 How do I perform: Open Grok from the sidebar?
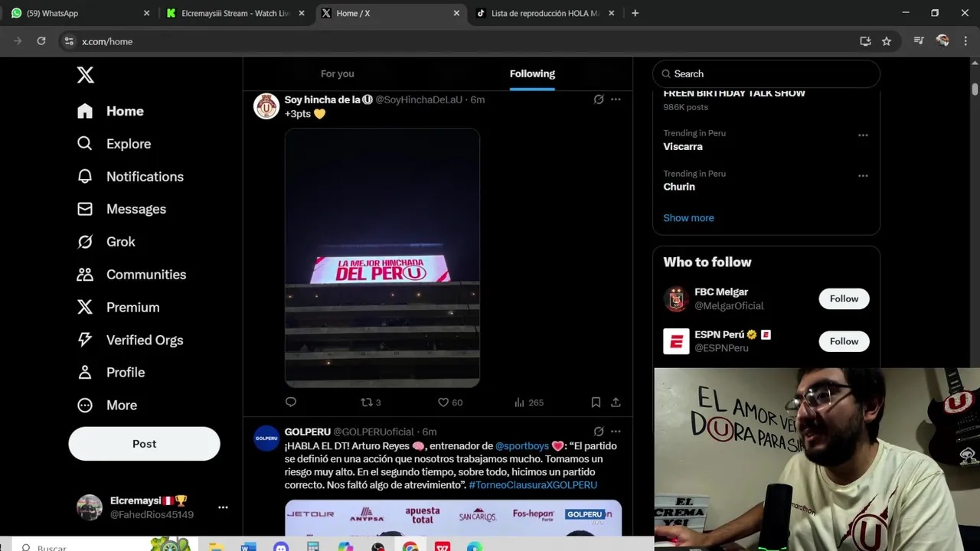(106, 242)
